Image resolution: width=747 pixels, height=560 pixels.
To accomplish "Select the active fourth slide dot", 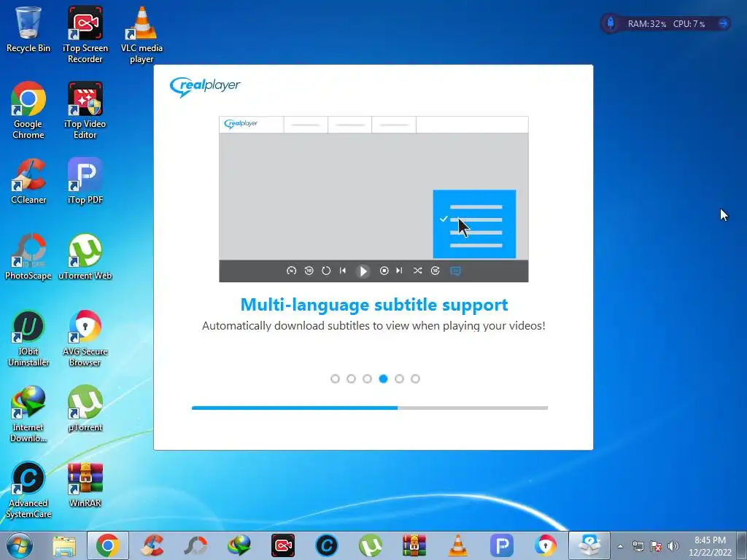I will click(x=383, y=378).
